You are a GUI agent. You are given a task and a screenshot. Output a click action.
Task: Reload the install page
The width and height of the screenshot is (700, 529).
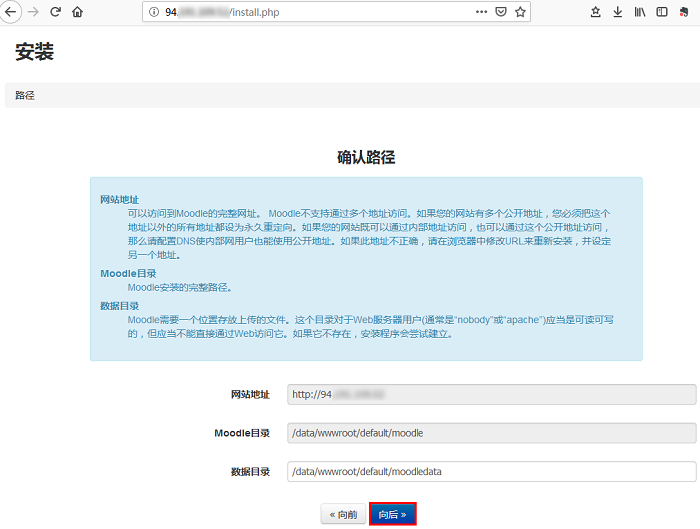pyautogui.click(x=55, y=12)
